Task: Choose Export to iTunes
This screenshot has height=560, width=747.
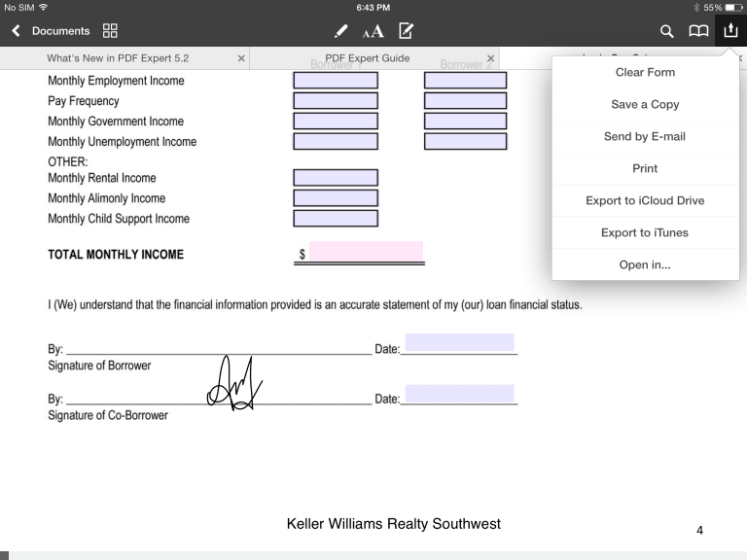Action: (646, 232)
